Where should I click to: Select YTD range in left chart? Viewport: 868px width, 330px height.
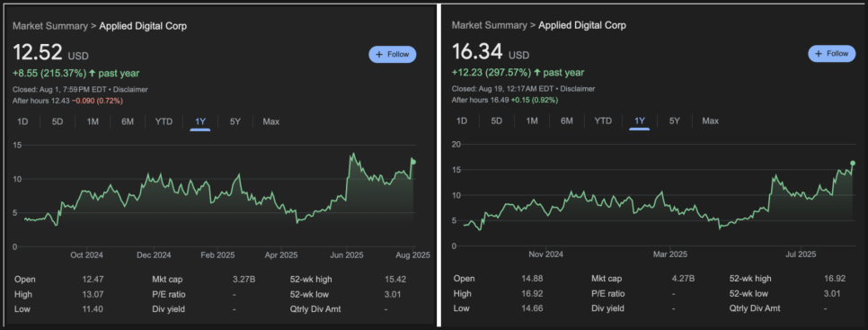164,121
